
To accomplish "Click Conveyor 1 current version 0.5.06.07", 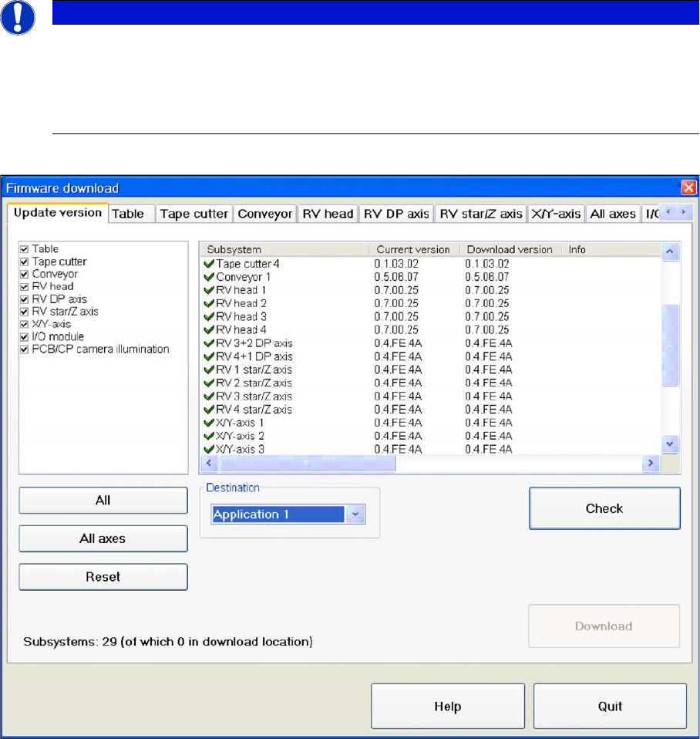I will [396, 277].
